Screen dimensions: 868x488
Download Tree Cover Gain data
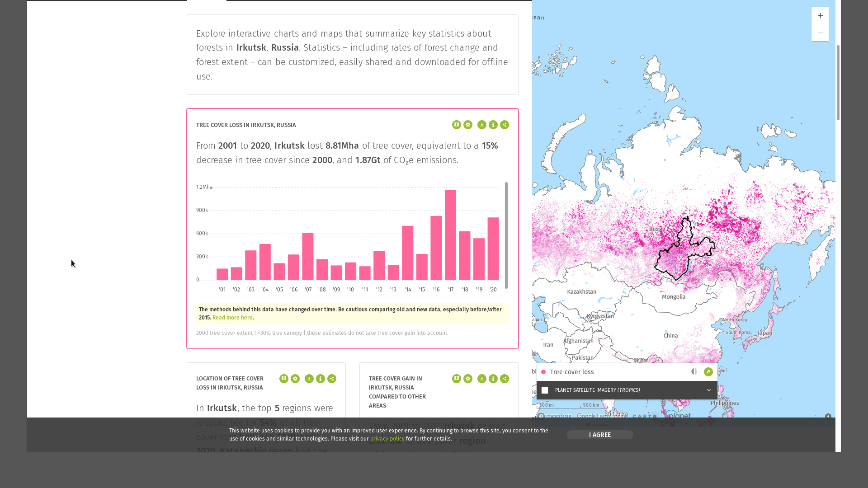coord(482,379)
